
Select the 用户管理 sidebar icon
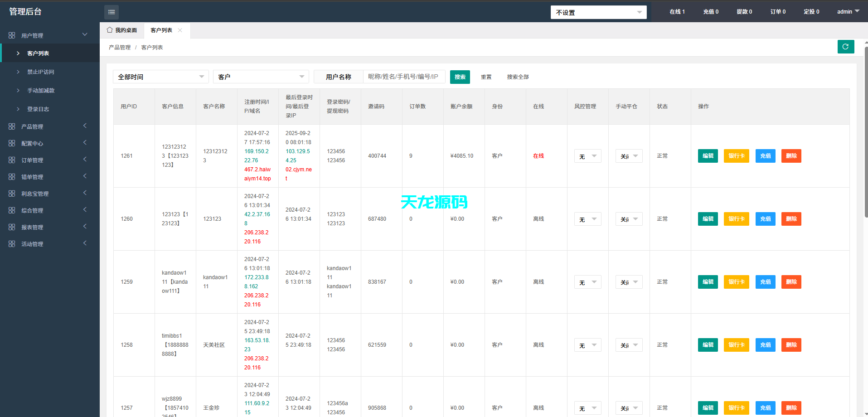(12, 35)
